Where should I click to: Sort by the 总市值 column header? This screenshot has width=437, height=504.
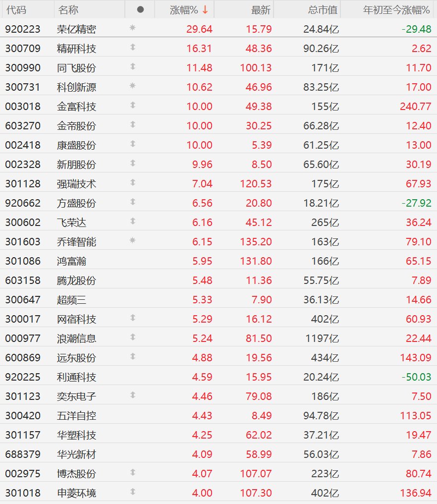(x=323, y=10)
